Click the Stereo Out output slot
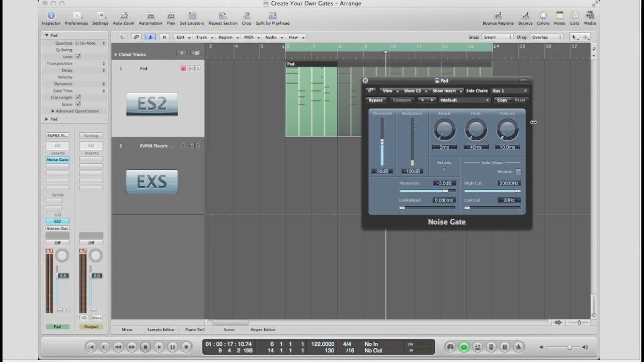The height and width of the screenshot is (362, 644). 57,228
